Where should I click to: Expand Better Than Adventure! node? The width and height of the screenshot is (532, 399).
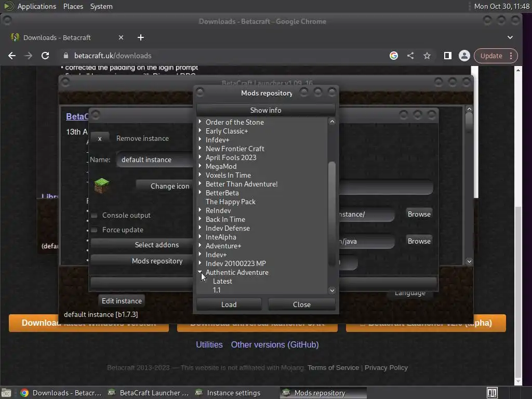pos(200,183)
